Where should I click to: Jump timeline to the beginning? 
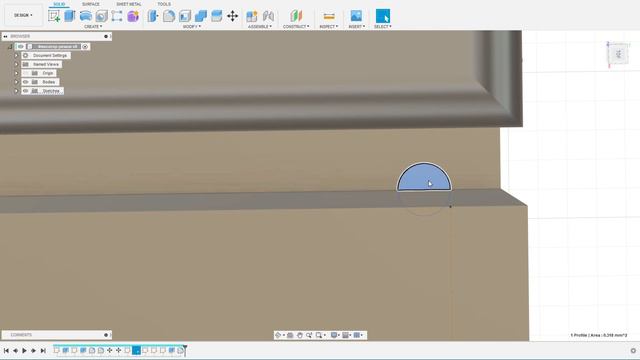tap(6, 351)
